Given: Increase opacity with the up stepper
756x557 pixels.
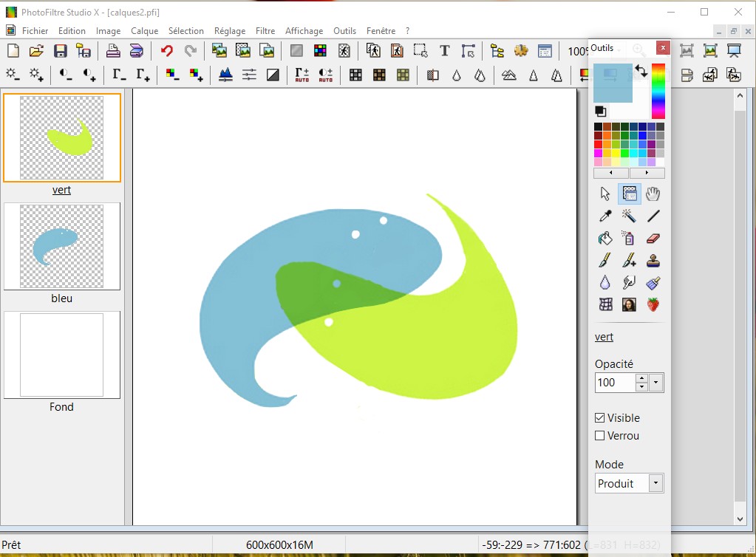Looking at the screenshot, I should pyautogui.click(x=641, y=378).
